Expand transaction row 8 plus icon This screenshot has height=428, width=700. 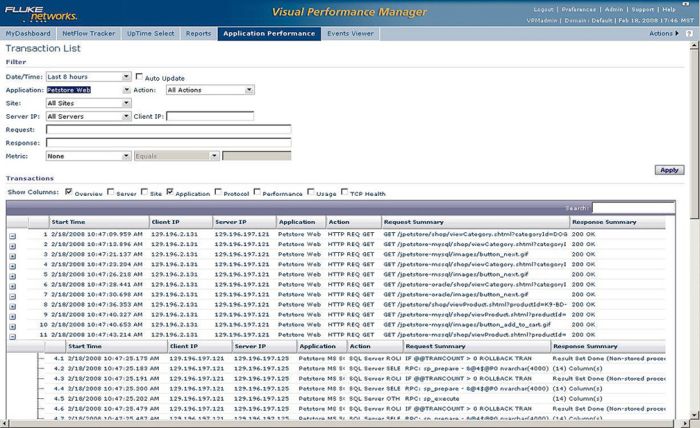pos(12,307)
